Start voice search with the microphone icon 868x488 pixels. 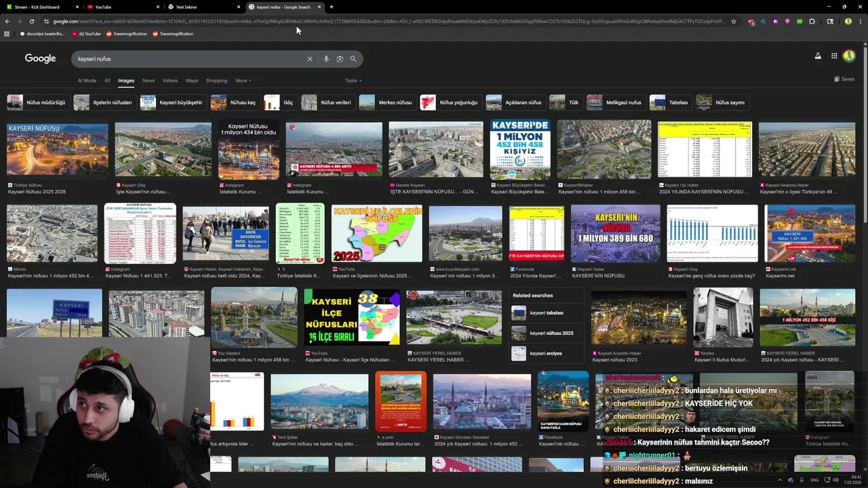[x=326, y=59]
